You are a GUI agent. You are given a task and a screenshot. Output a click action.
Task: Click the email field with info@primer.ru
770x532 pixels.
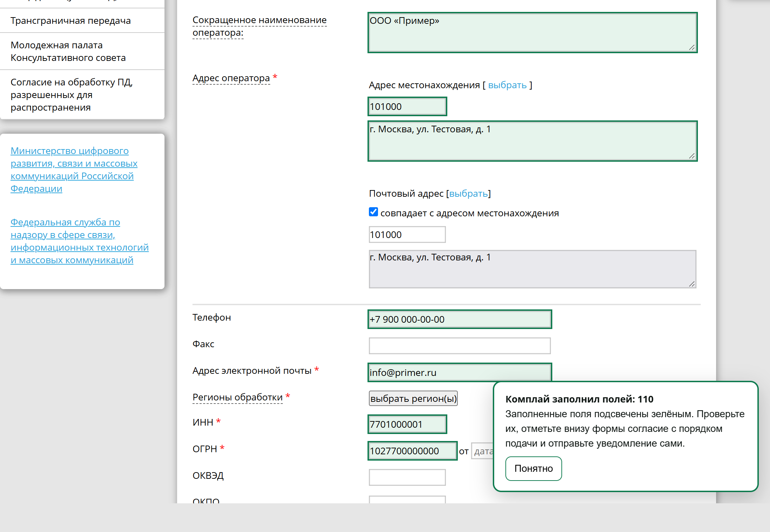click(460, 372)
